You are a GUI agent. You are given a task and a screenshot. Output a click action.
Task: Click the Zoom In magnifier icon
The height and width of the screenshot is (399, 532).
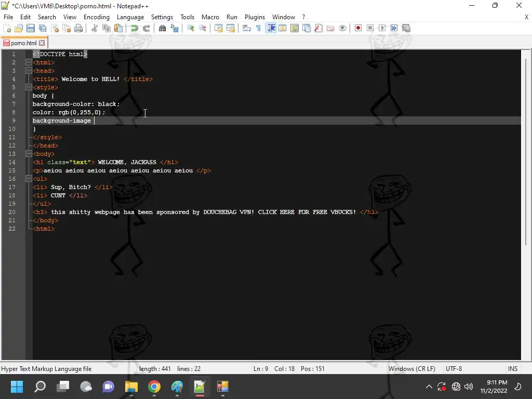(190, 28)
